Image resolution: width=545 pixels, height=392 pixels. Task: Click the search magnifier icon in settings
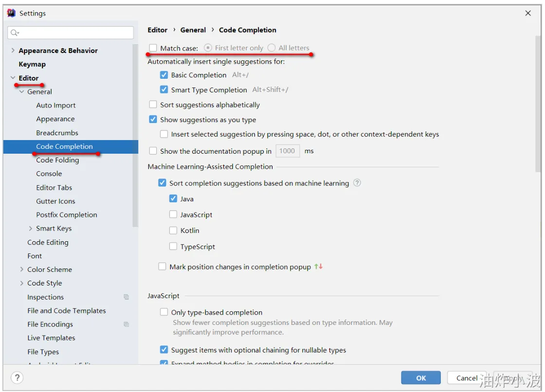click(14, 33)
